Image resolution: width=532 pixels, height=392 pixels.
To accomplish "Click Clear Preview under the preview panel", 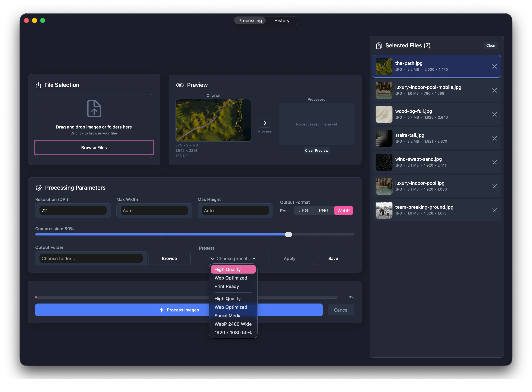I will pyautogui.click(x=316, y=151).
